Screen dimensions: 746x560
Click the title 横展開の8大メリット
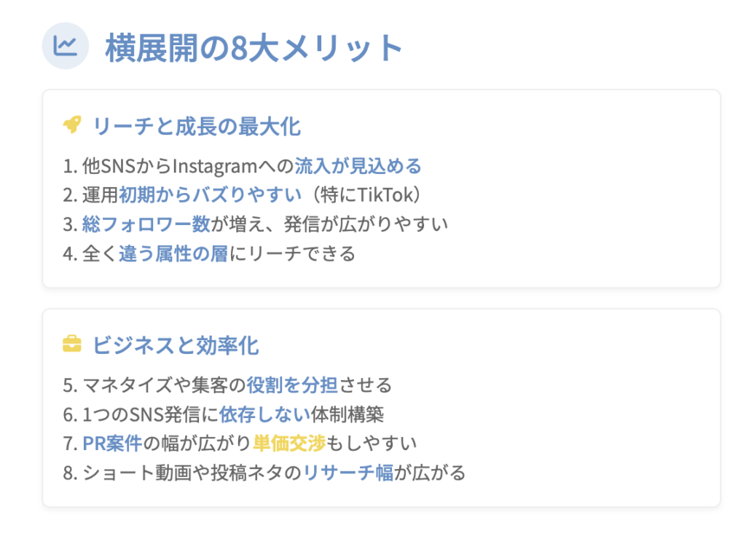tap(254, 48)
